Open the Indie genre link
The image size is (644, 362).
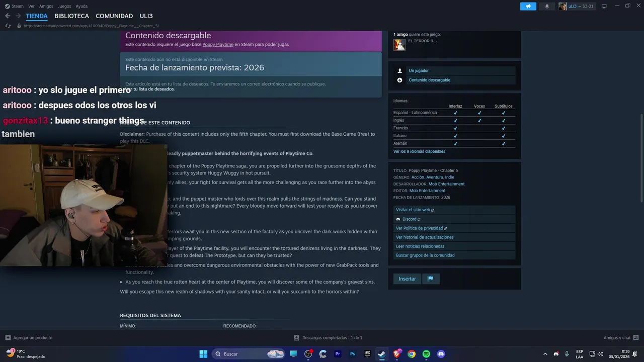point(449,177)
